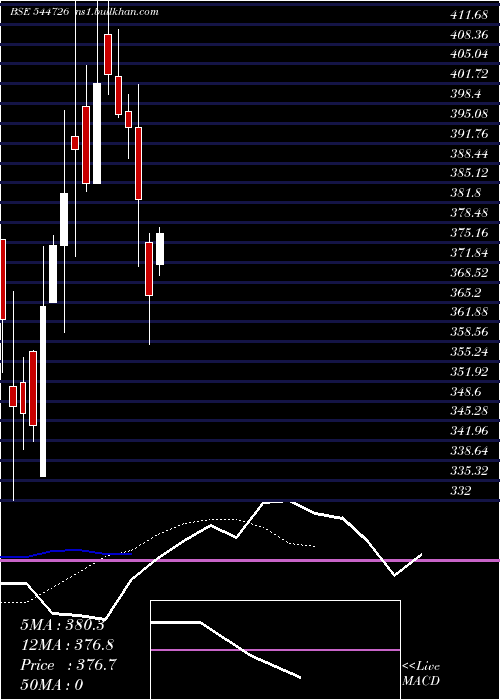Click the 12MA : 376.8 value
Image resolution: width=500 pixels, height=700 pixels.
point(67,645)
